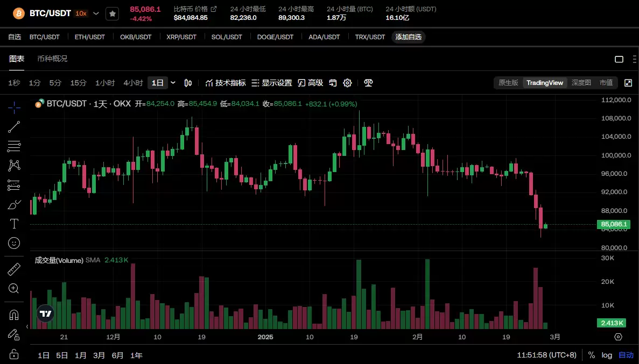Select the text annotation tool
Image resolution: width=639 pixels, height=364 pixels.
pyautogui.click(x=15, y=224)
